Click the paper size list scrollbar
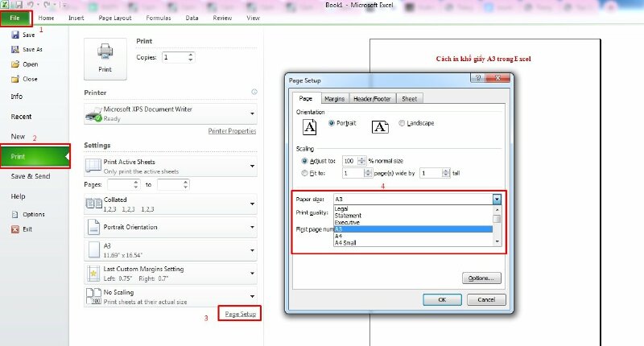 (497, 226)
